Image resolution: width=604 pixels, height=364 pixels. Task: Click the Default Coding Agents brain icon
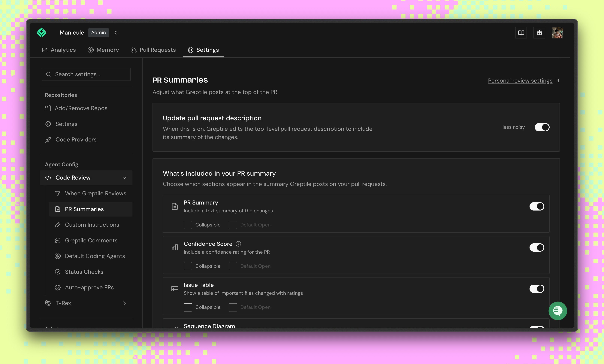coord(58,256)
